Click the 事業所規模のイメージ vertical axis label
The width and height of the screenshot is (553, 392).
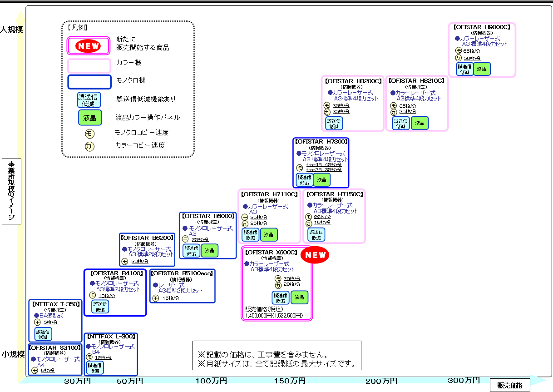11,191
